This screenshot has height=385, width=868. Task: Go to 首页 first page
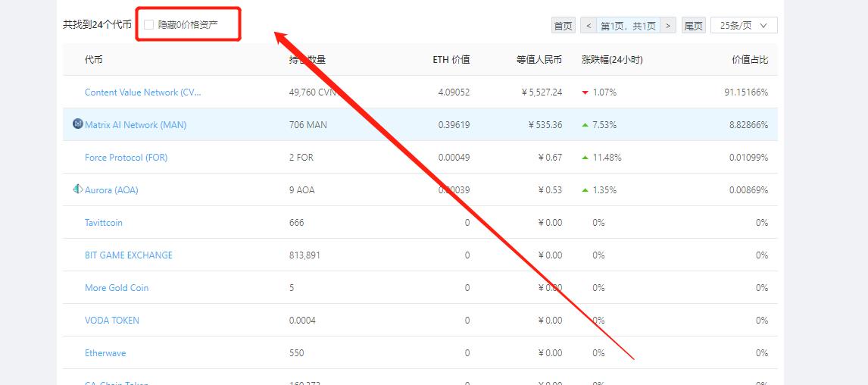coord(564,26)
